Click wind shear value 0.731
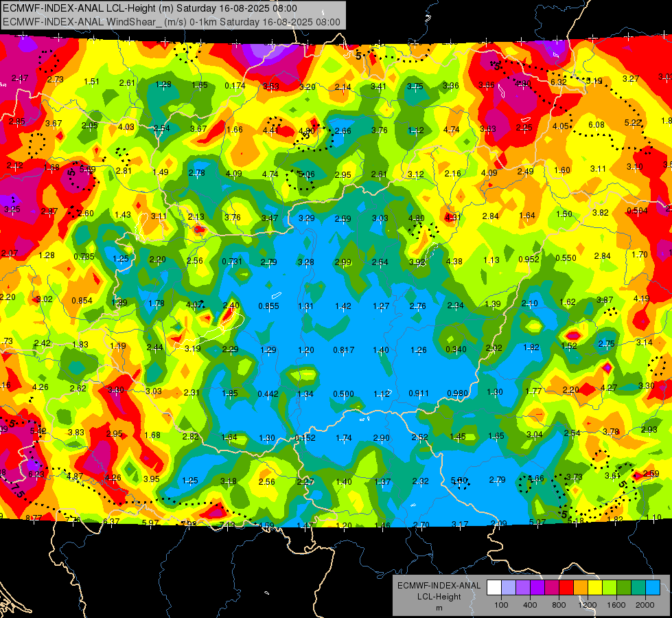Viewport: 672px width, 618px height. (x=232, y=261)
